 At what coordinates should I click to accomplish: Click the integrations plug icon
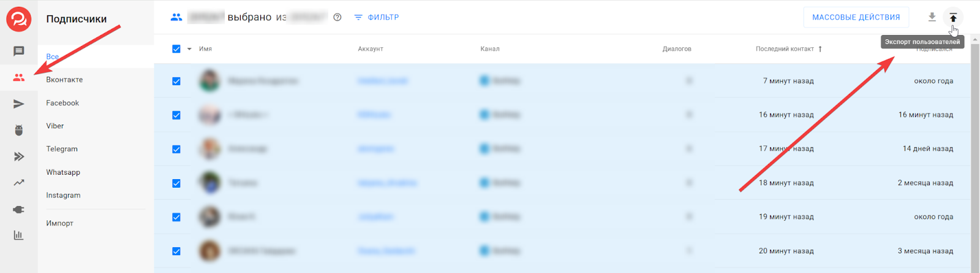(x=19, y=209)
